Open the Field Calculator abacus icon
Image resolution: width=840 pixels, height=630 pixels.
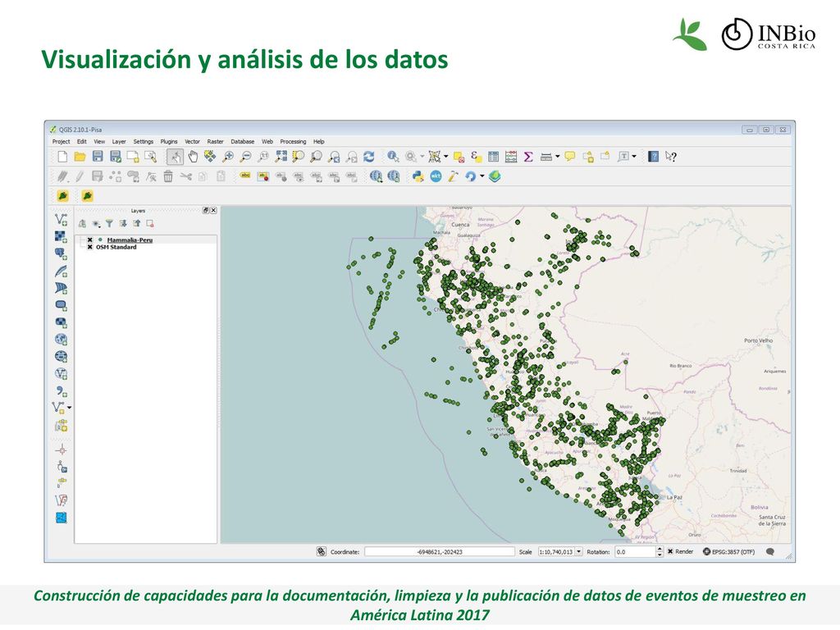pyautogui.click(x=511, y=157)
